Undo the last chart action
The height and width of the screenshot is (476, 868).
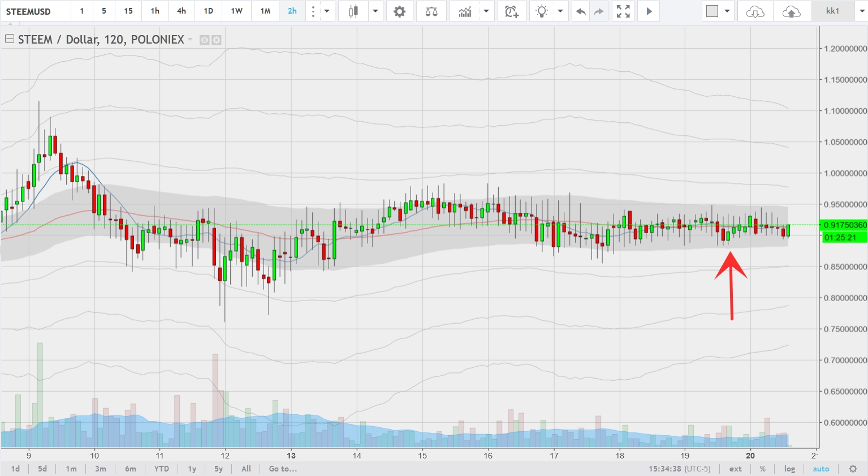(581, 11)
